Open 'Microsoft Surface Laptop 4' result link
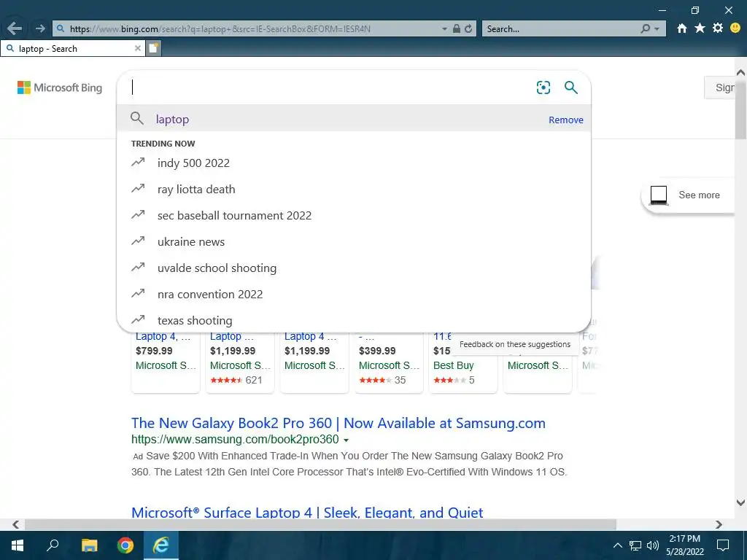The height and width of the screenshot is (560, 747). click(x=307, y=513)
